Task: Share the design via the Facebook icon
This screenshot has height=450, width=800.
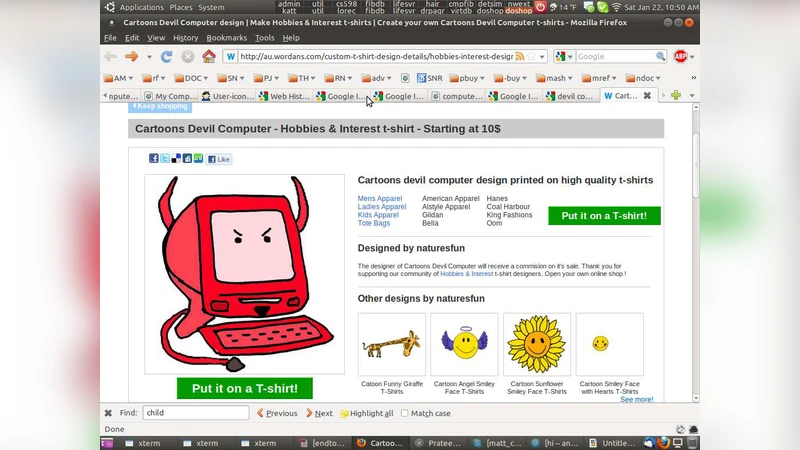Action: 154,158
